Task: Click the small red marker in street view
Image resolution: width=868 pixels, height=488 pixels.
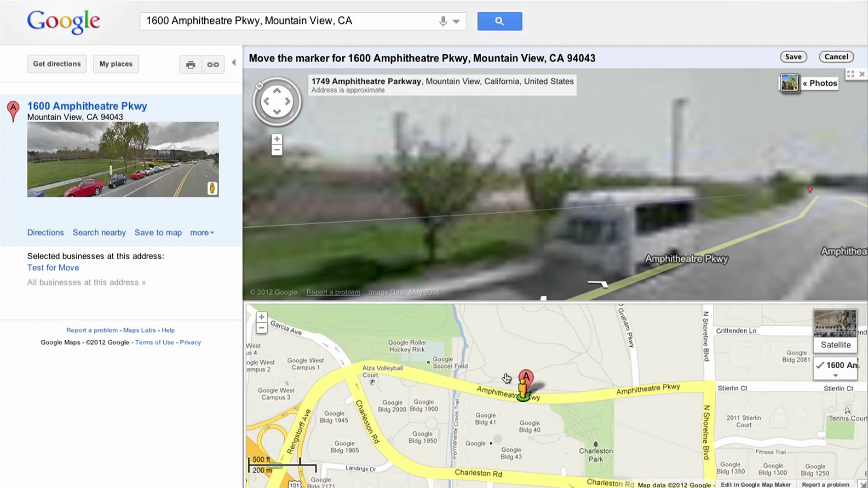Action: 810,190
